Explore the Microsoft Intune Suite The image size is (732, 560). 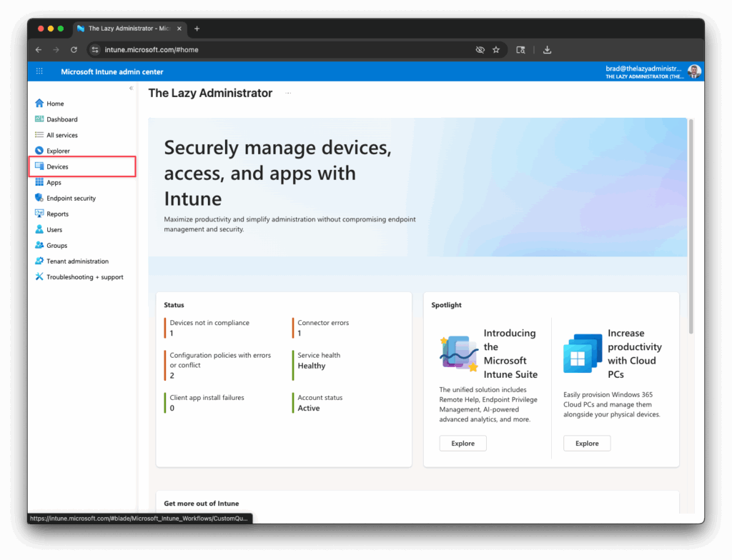point(463,443)
